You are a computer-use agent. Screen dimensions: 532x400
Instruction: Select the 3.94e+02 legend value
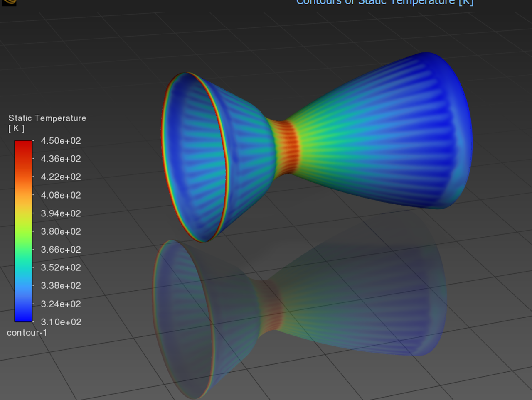pyautogui.click(x=61, y=213)
